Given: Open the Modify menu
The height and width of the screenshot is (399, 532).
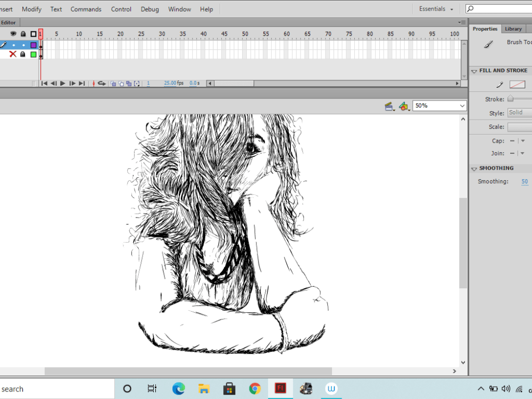Looking at the screenshot, I should point(31,9).
